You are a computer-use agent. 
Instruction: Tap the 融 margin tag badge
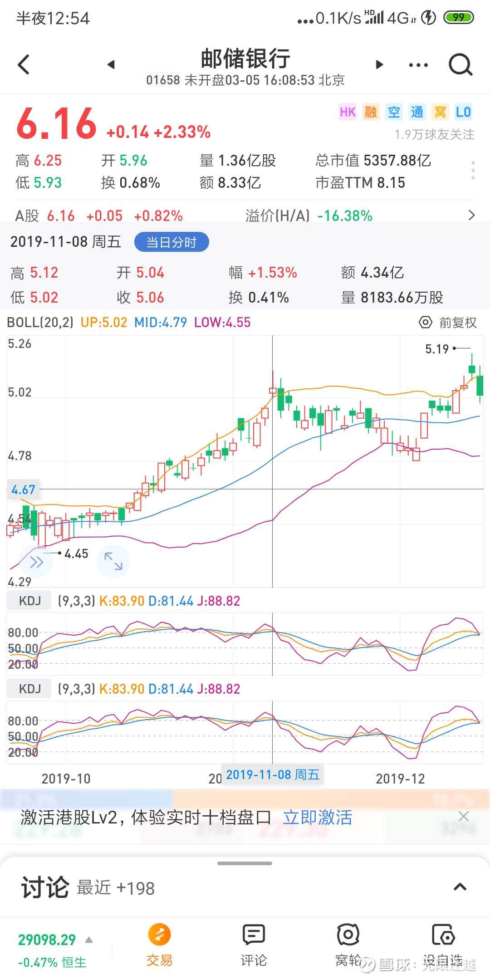pyautogui.click(x=371, y=112)
